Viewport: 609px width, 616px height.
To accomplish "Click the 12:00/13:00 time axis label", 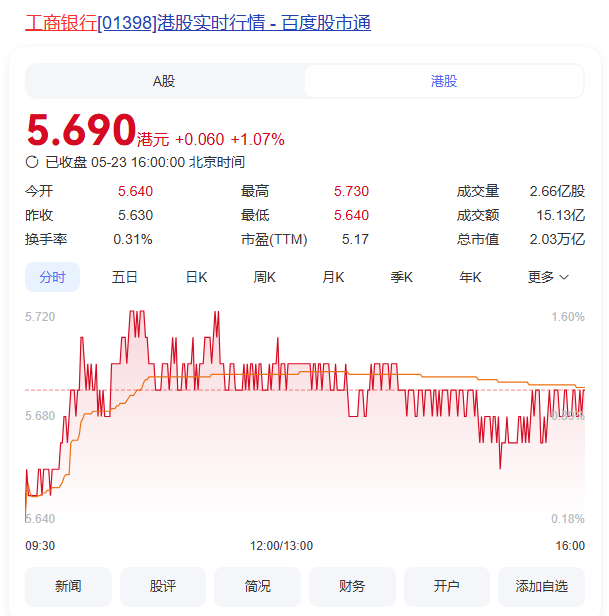I will 282,546.
